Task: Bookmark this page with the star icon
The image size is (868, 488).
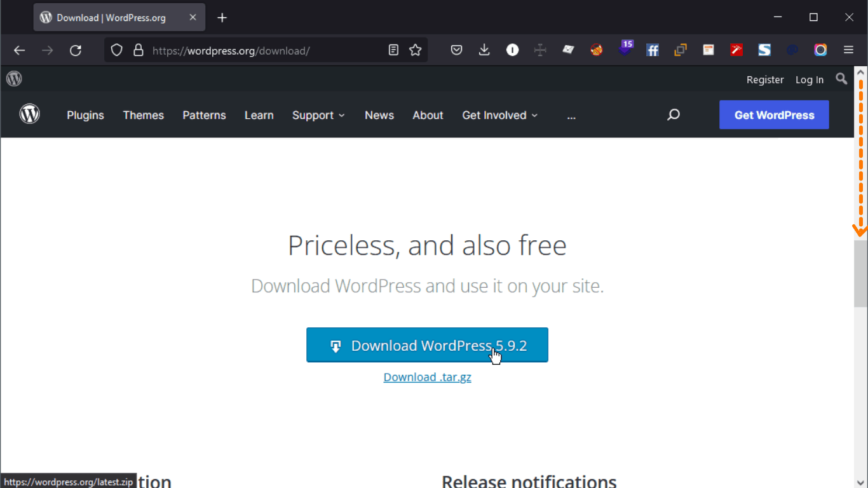Action: pyautogui.click(x=416, y=50)
